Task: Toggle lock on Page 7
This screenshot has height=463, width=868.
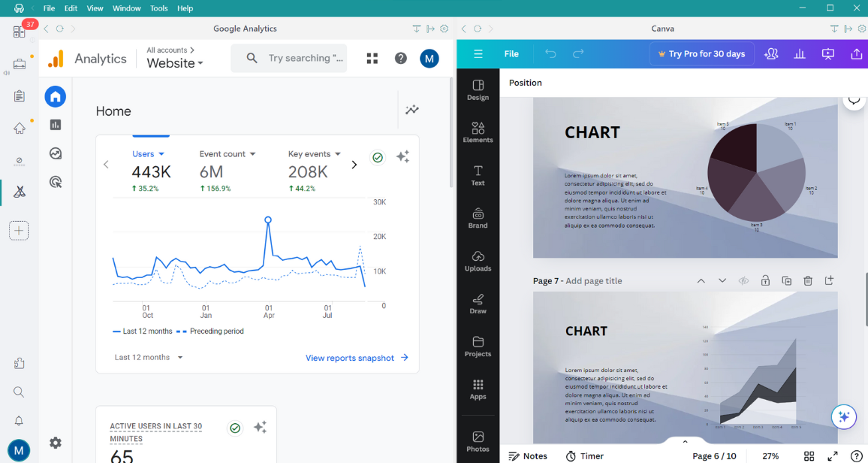Action: (x=765, y=281)
